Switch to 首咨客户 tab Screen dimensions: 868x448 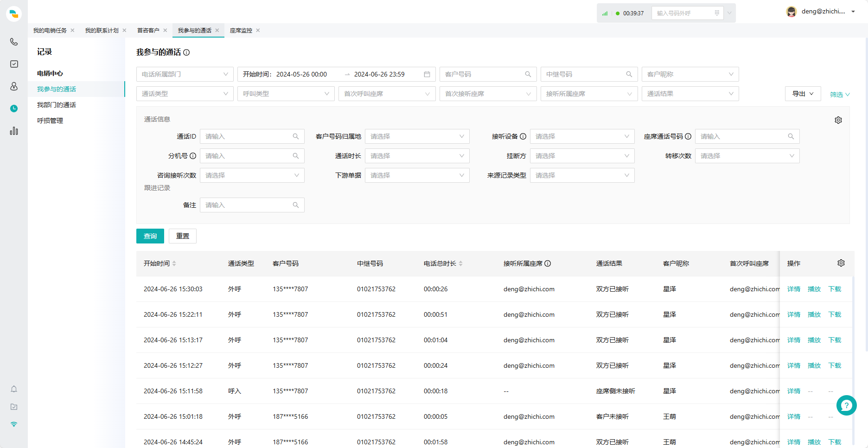coord(148,30)
